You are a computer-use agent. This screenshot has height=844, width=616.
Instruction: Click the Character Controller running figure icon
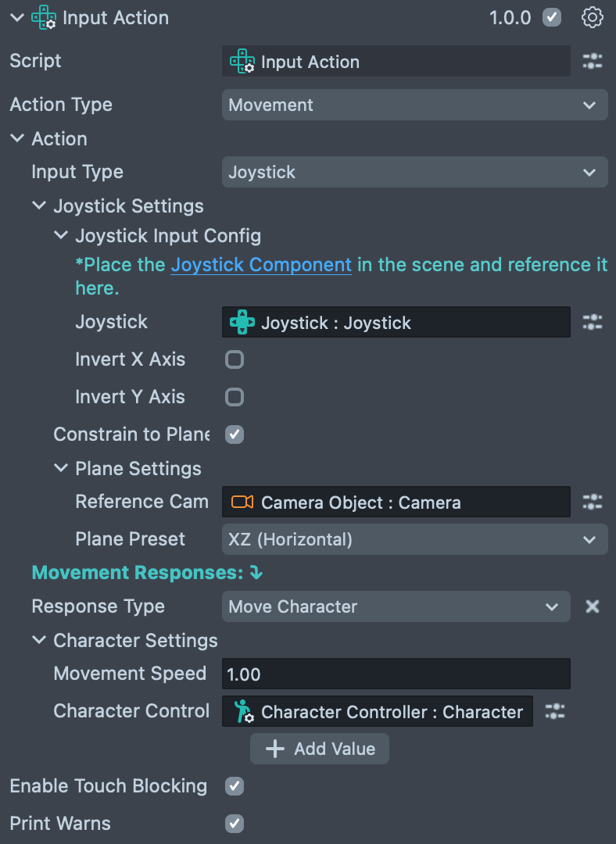point(242,712)
